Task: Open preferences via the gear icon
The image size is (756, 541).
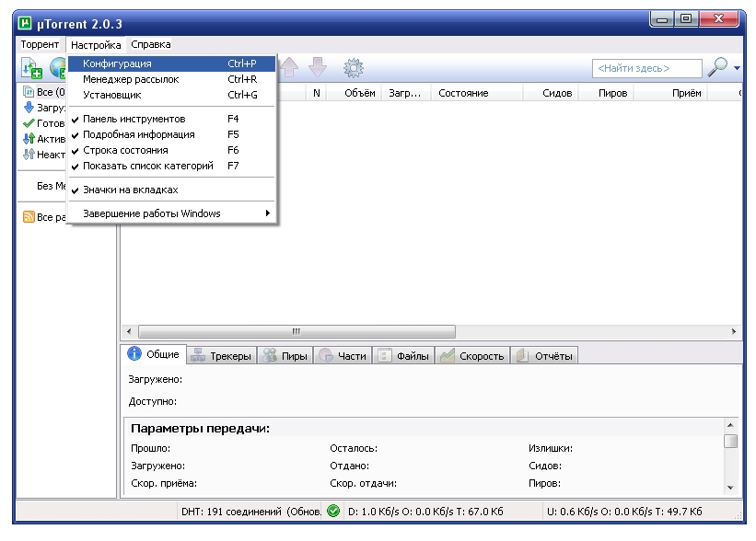Action: (x=354, y=68)
